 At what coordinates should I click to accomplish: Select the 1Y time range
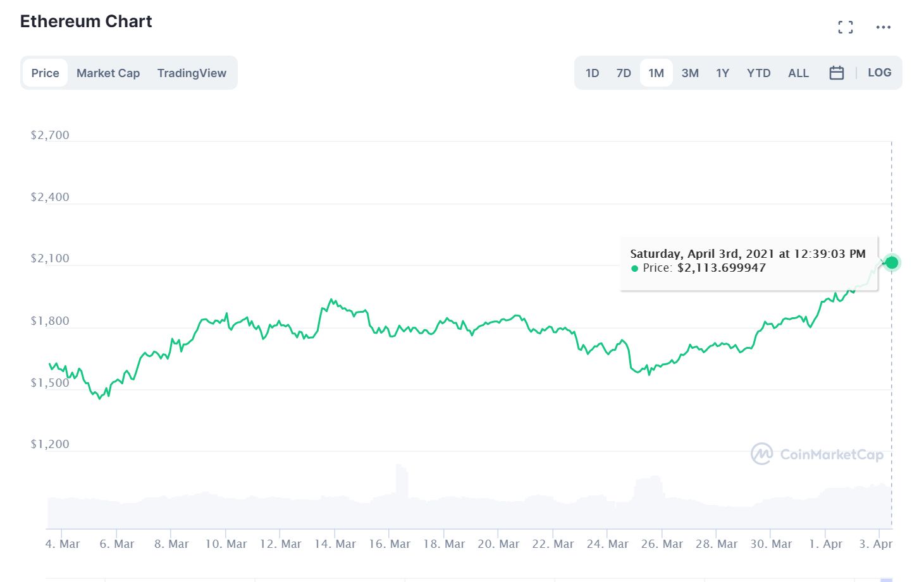tap(722, 73)
